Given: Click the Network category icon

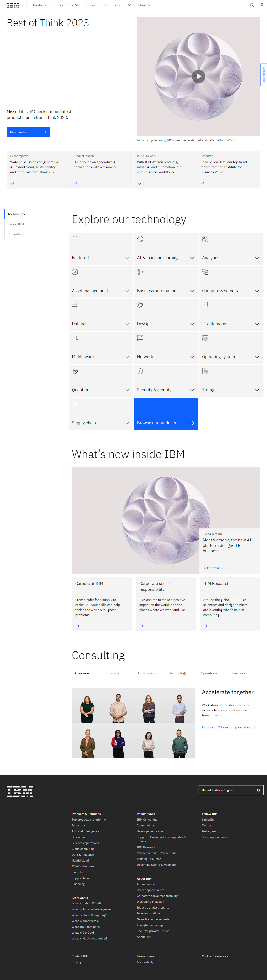Looking at the screenshot, I should tap(140, 338).
